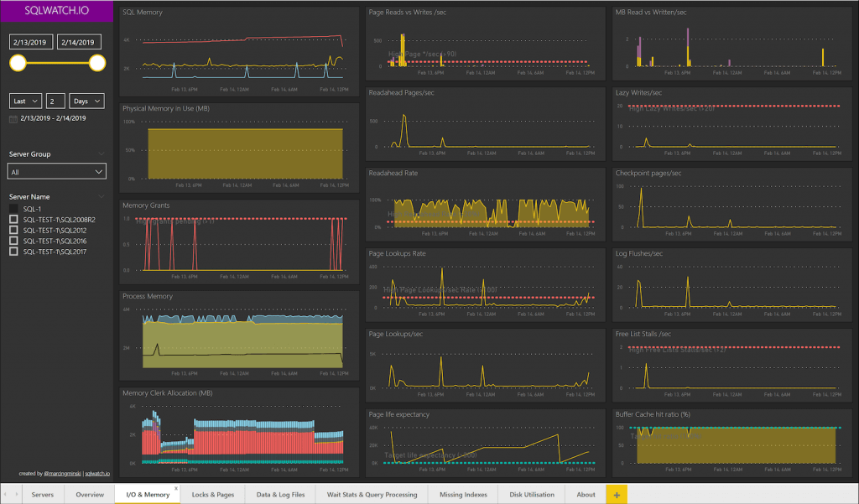Close the I/O & Memory page with its x icon
Image resolution: width=859 pixels, height=504 pixels.
pos(174,487)
